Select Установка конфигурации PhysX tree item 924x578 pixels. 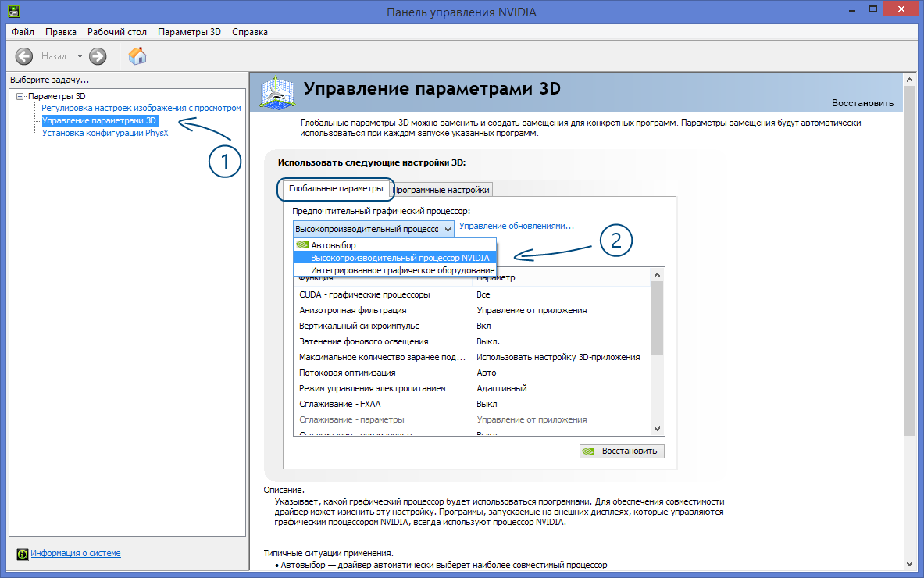coord(105,133)
